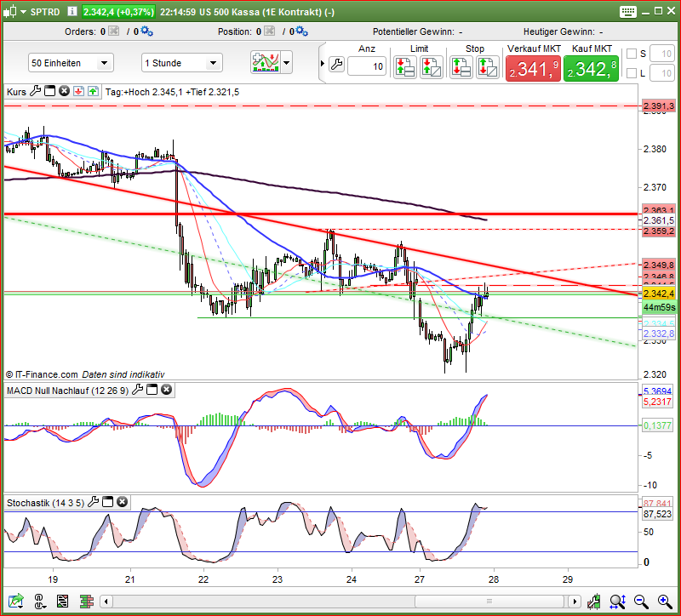Open order settings gears next to Orders

146,31
